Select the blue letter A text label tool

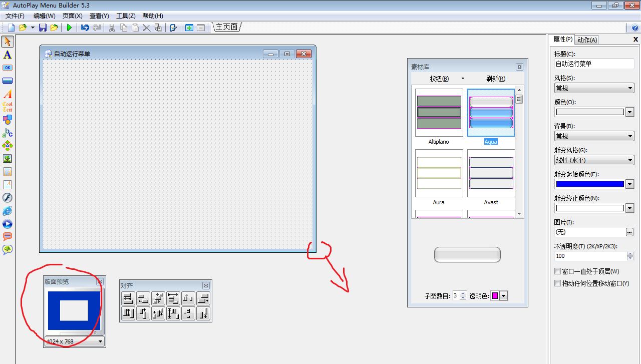(x=8, y=55)
